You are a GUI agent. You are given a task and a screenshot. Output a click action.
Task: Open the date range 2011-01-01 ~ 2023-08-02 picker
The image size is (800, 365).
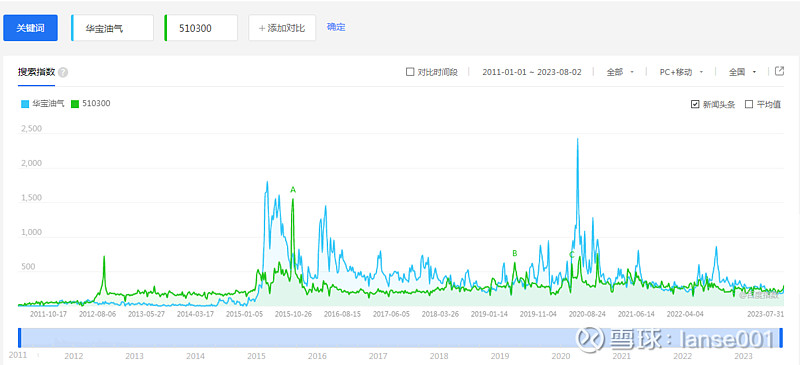point(532,72)
